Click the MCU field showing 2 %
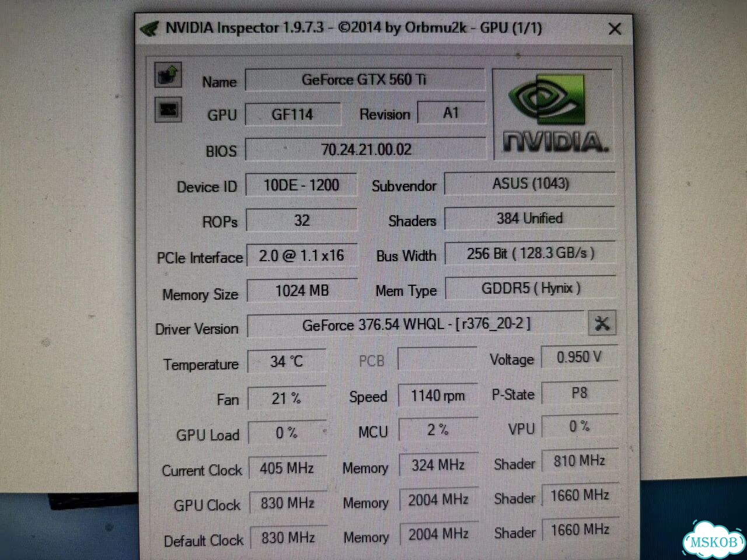This screenshot has height=560, width=747. (x=438, y=430)
